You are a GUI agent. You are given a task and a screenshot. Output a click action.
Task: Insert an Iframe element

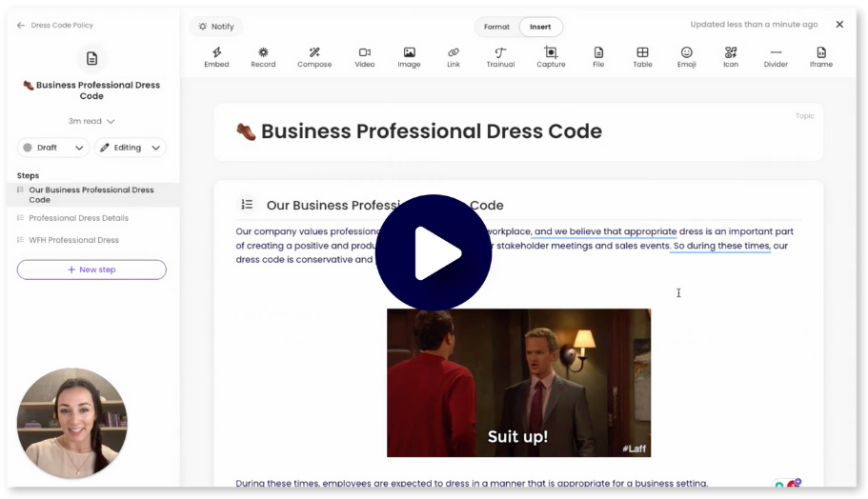coord(820,53)
